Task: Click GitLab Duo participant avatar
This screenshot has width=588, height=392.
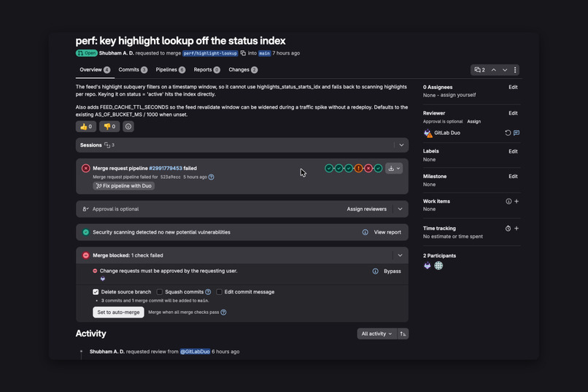Action: pyautogui.click(x=427, y=266)
